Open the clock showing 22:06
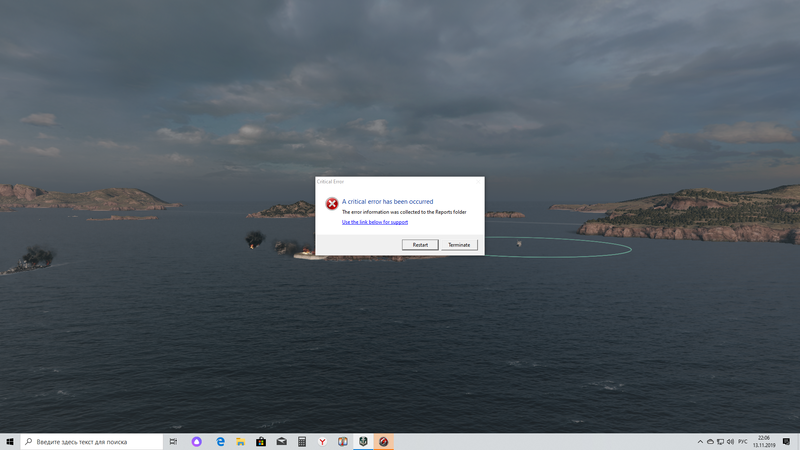Image resolution: width=800 pixels, height=450 pixels. [764, 442]
